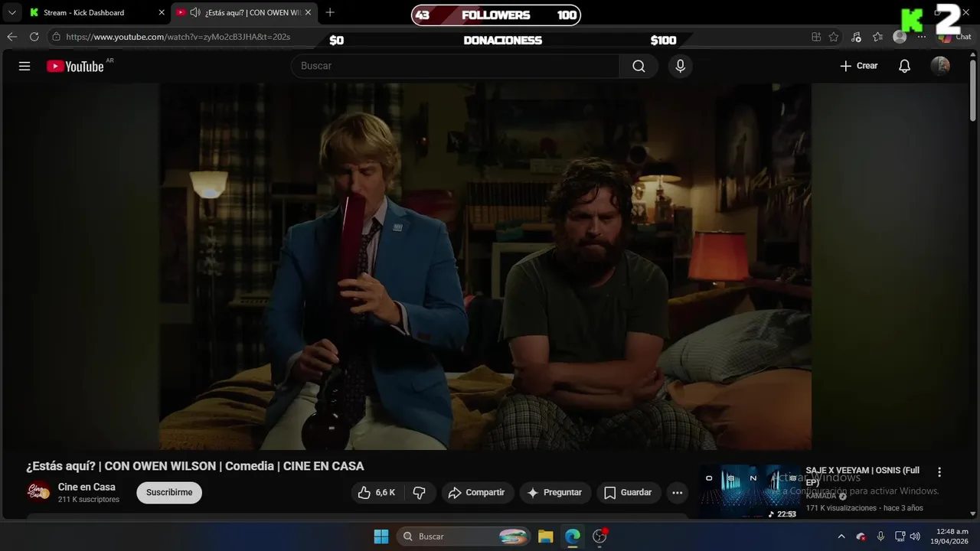Open tray cloud sync error icon
This screenshot has width=980, height=551.
tap(861, 536)
